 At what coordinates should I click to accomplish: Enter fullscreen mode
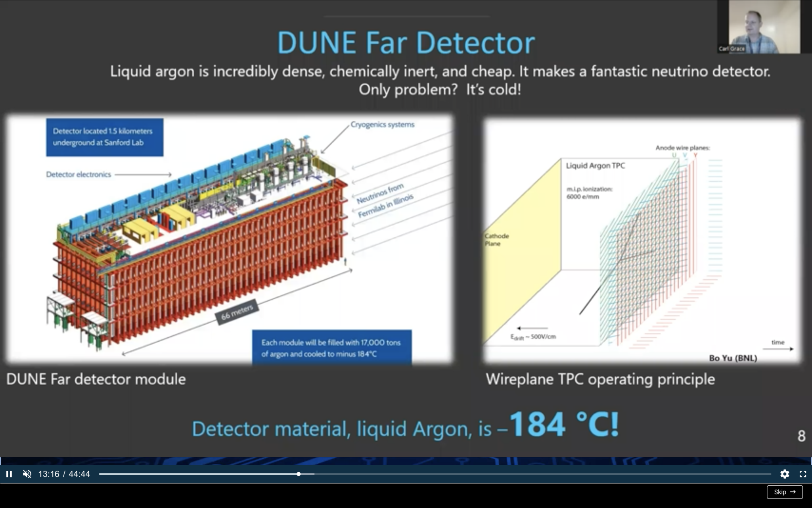(803, 474)
